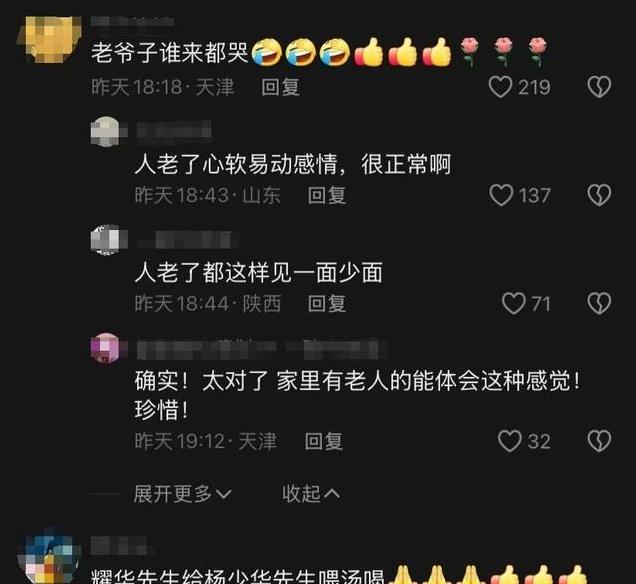Image resolution: width=636 pixels, height=584 pixels.
Task: Like the Shandong reply with 137 likes
Action: point(501,195)
